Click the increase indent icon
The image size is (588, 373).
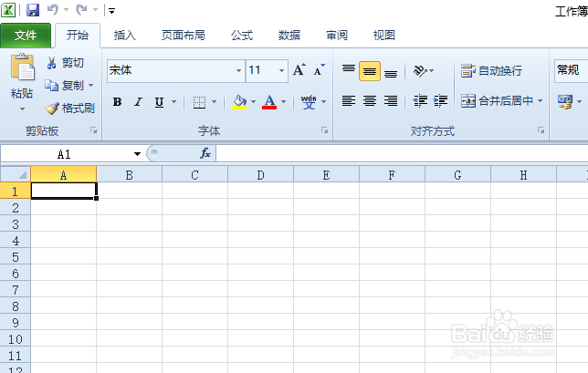point(440,100)
